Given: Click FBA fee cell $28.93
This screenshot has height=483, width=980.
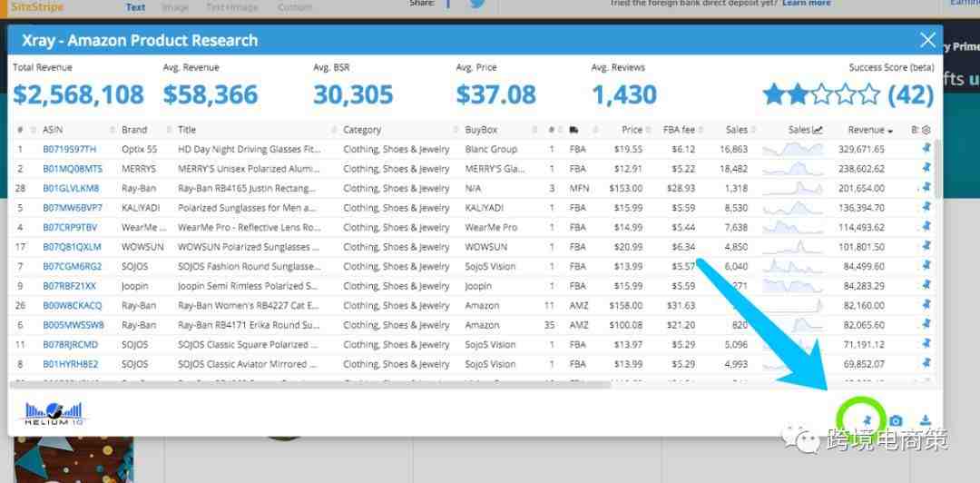Looking at the screenshot, I should [x=681, y=188].
